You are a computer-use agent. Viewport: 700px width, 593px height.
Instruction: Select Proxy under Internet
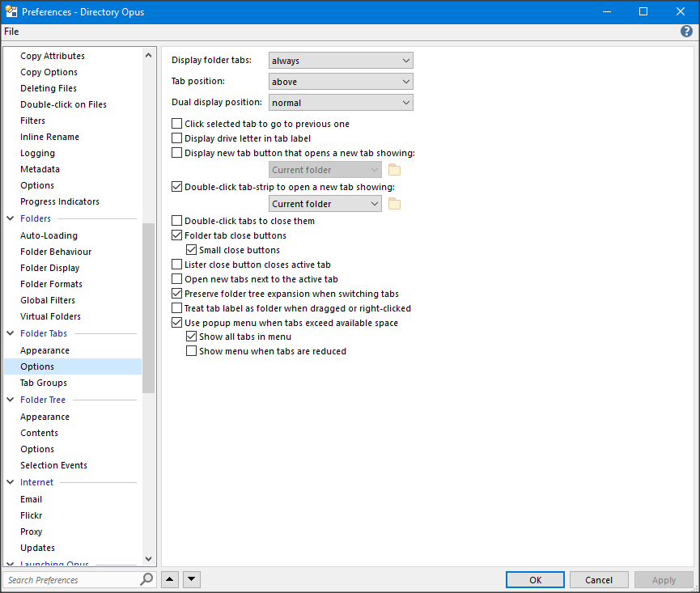click(32, 532)
